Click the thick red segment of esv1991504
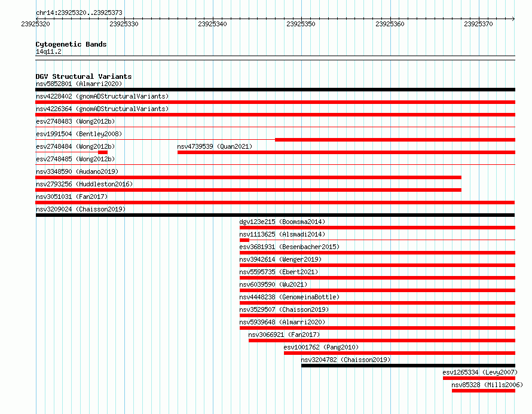The image size is (532, 414). (x=395, y=140)
